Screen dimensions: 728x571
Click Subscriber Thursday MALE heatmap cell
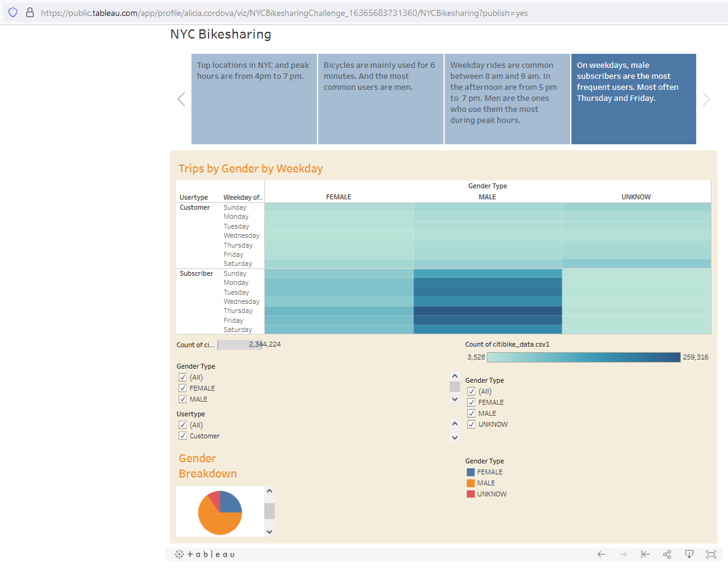[x=488, y=311]
